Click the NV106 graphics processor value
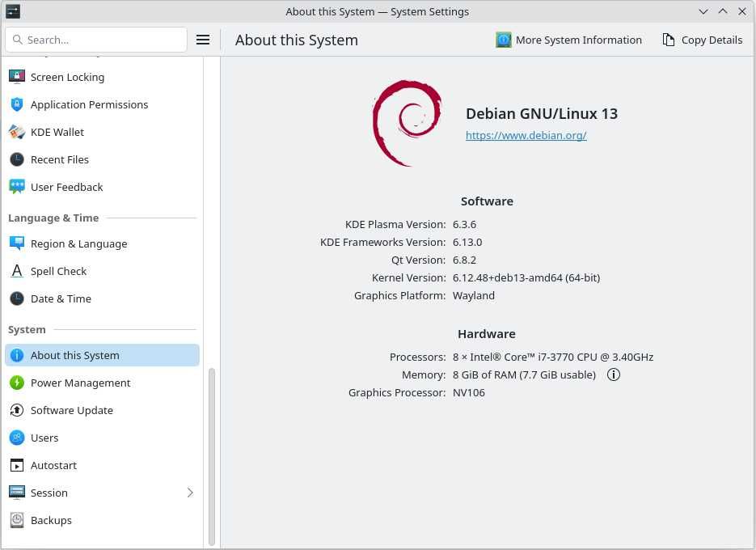Viewport: 756px width, 550px height. (469, 393)
